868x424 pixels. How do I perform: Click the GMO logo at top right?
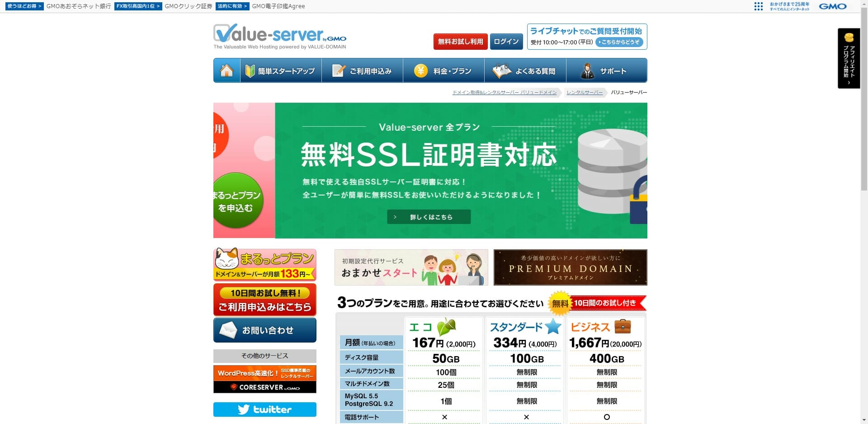tap(832, 6)
